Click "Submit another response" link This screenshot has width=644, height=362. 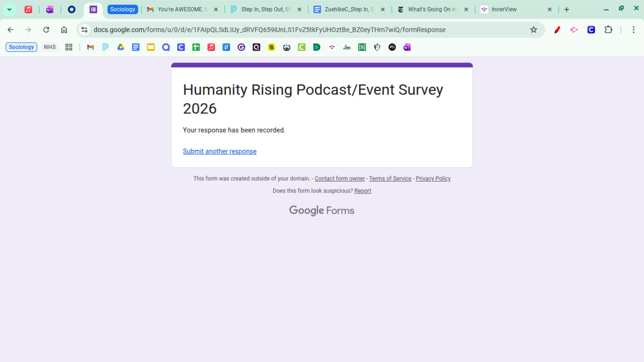220,151
